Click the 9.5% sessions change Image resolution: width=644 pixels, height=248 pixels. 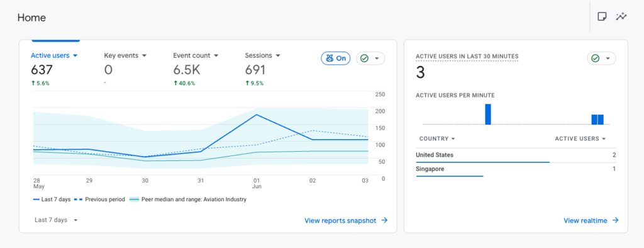coord(254,83)
